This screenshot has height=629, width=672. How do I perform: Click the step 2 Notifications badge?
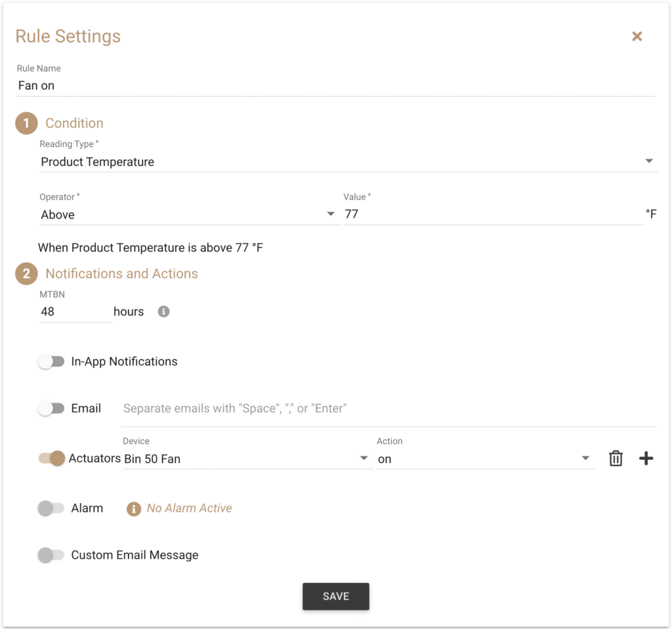click(26, 274)
